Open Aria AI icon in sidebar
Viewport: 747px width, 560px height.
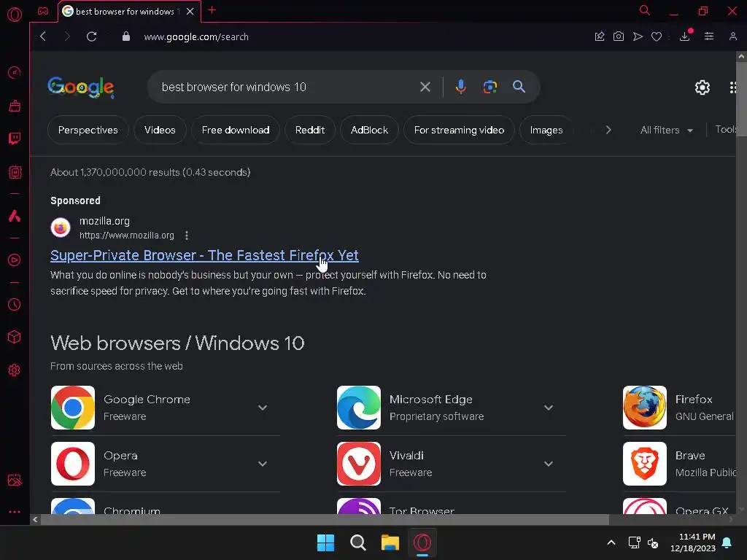pos(15,216)
